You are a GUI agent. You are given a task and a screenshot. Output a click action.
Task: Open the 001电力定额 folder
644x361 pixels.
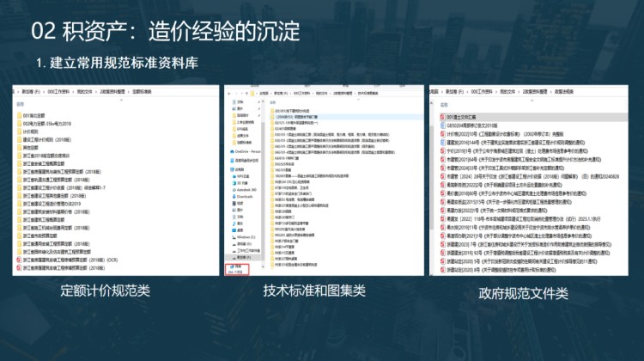[34, 114]
